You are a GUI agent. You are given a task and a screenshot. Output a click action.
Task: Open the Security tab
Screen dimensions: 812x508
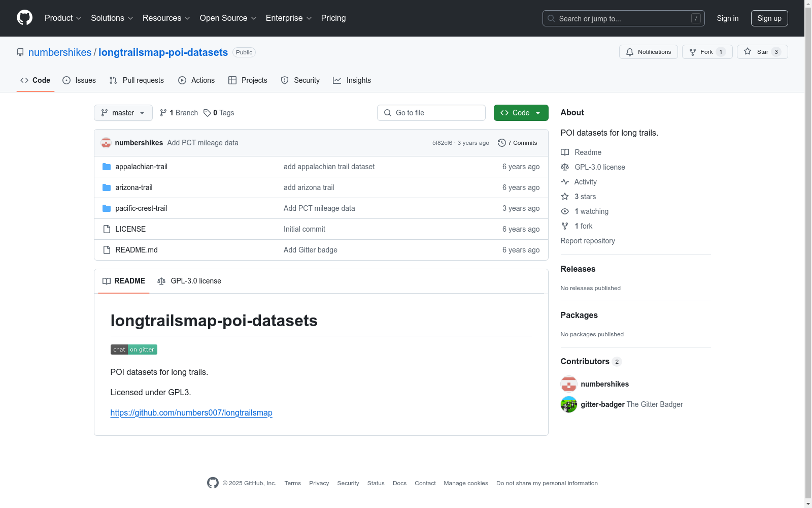click(300, 80)
